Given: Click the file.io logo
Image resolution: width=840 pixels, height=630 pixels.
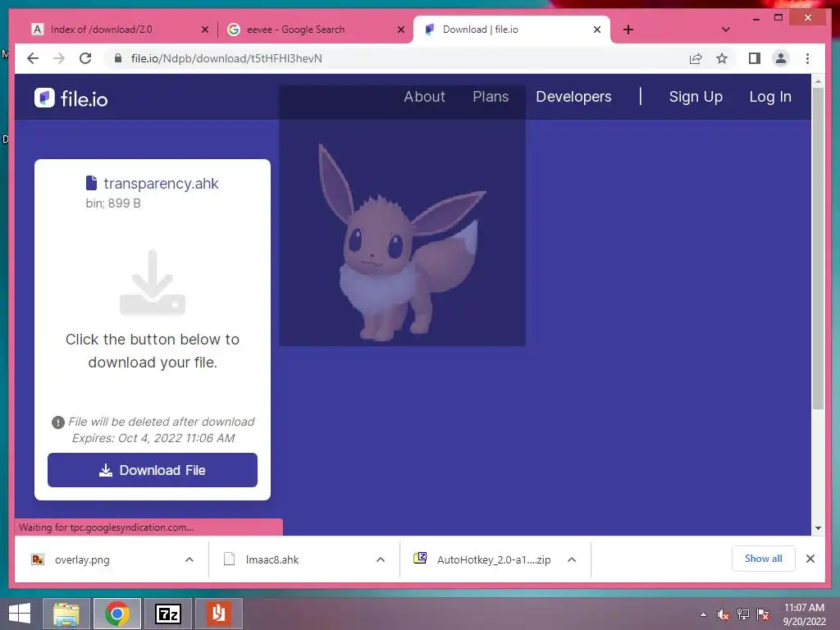Looking at the screenshot, I should (71, 98).
